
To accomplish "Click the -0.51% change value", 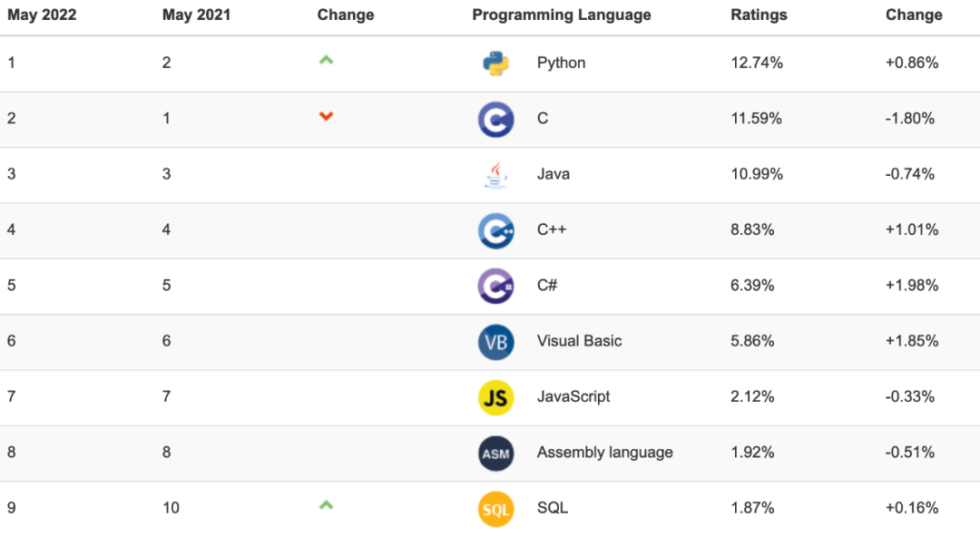I will [x=910, y=452].
